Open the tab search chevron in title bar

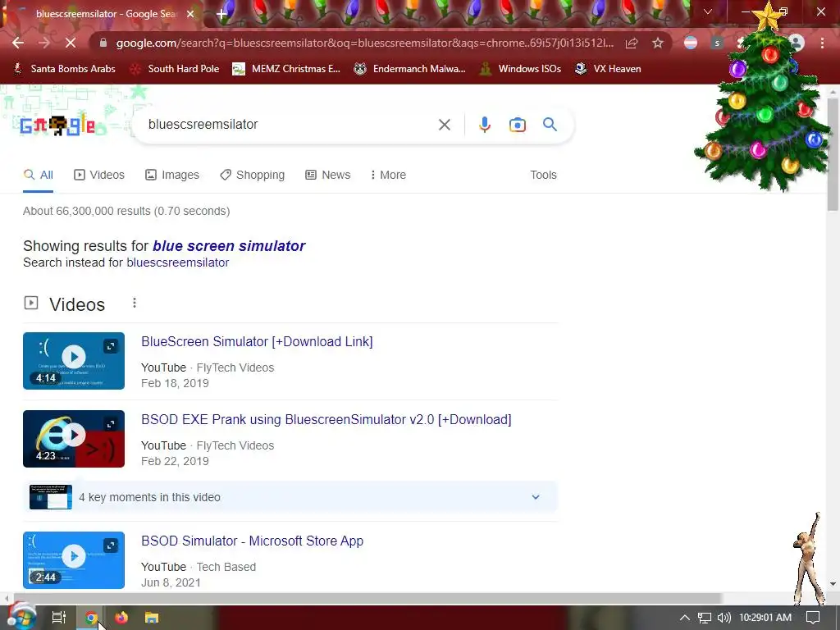pos(708,11)
